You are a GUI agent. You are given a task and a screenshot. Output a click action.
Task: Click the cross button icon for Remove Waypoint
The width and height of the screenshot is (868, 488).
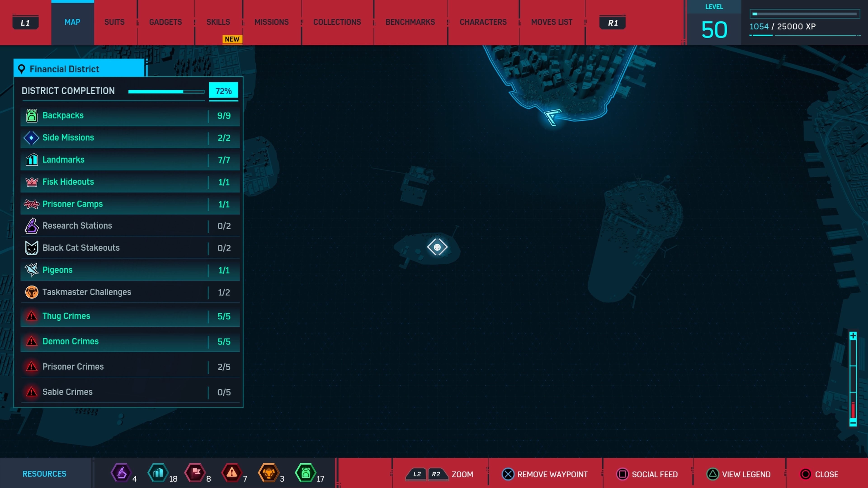508,474
